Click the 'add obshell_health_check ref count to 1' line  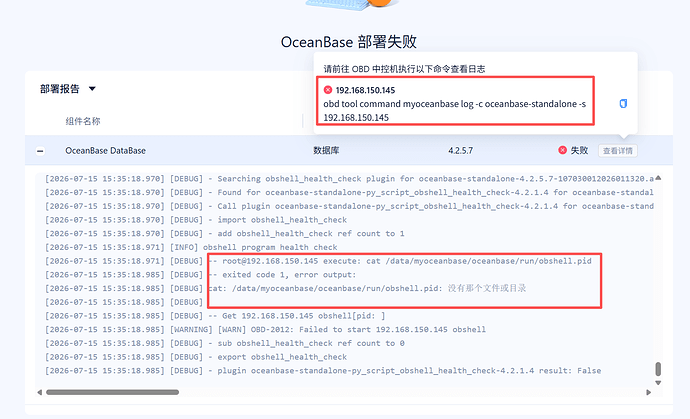point(224,233)
